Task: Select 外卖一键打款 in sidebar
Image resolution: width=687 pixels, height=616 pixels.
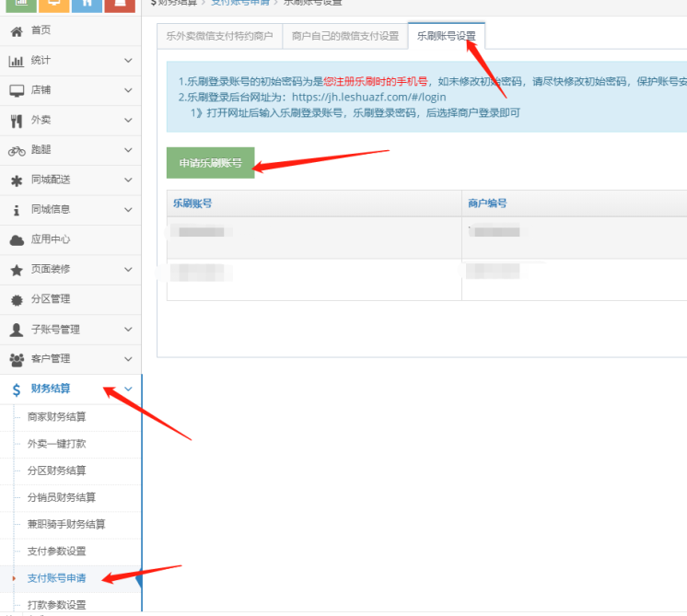Action: [57, 444]
